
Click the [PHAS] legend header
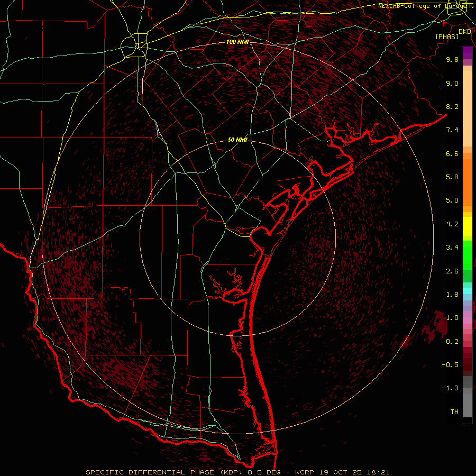pos(447,36)
